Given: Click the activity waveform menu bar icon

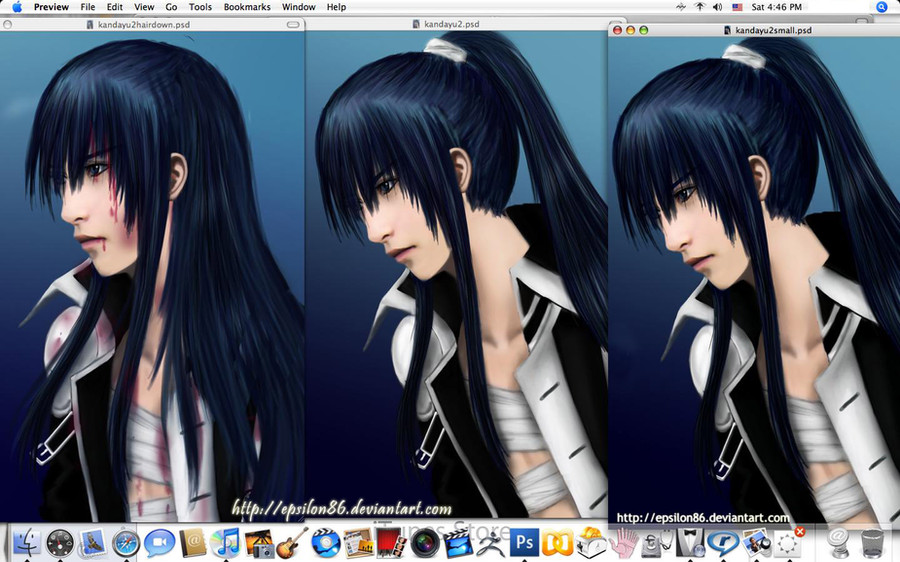Looking at the screenshot, I should [x=681, y=7].
